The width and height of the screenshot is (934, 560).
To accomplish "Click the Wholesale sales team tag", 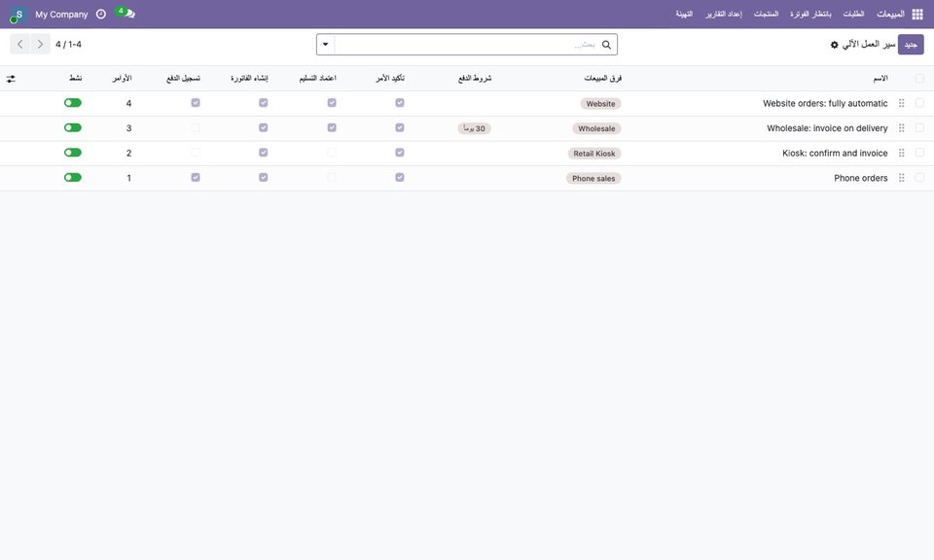I will pos(596,128).
